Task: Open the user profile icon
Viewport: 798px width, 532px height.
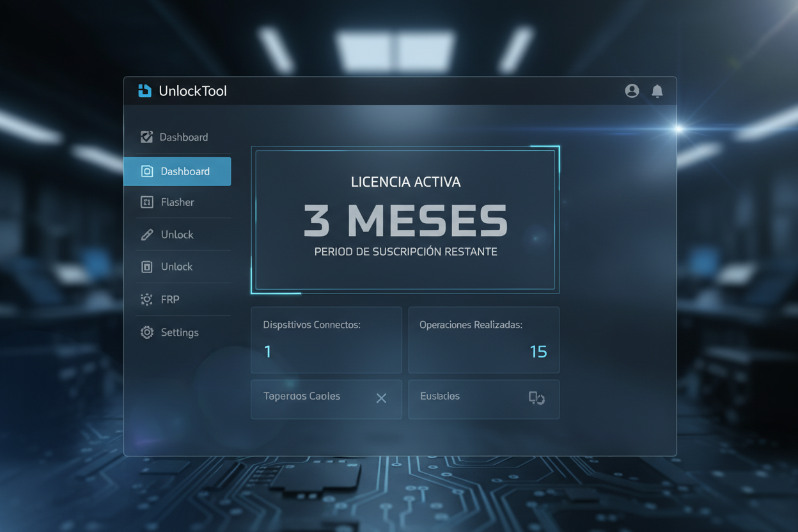Action: (632, 91)
